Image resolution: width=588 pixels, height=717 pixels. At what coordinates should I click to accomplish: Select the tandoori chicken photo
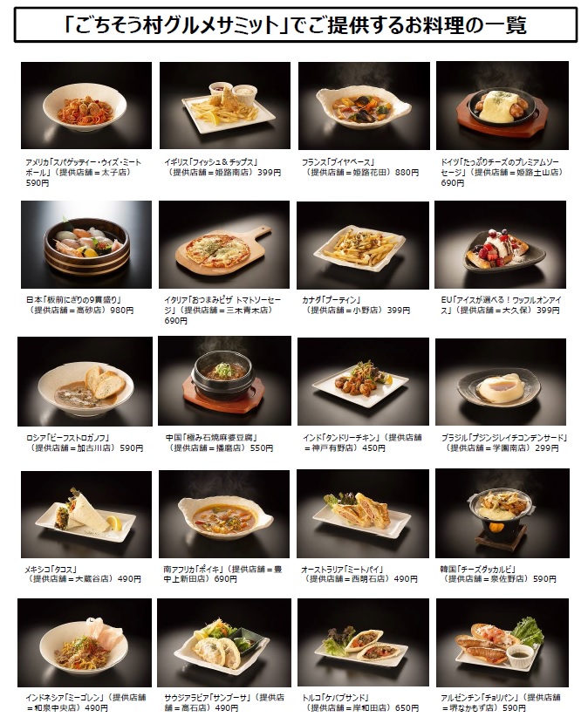click(x=363, y=382)
